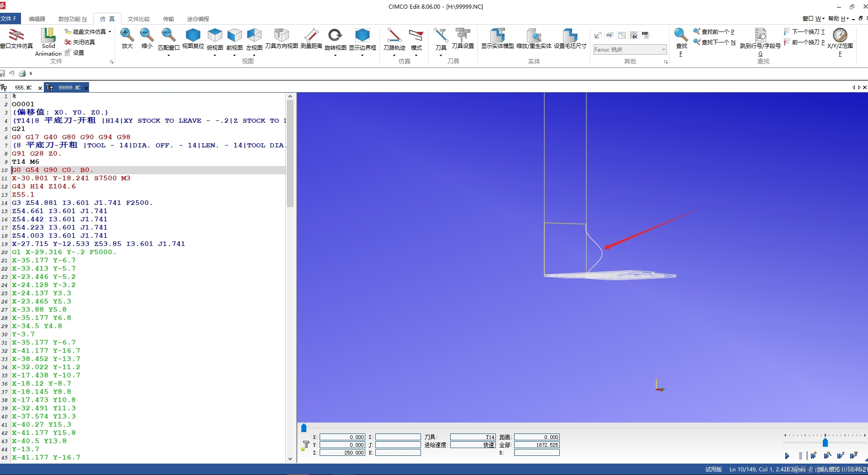Switch to the 传输 ribbon tab

[168, 19]
